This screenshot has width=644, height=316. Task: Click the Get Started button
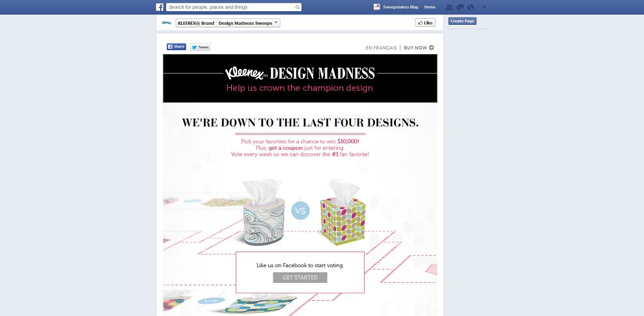point(300,278)
